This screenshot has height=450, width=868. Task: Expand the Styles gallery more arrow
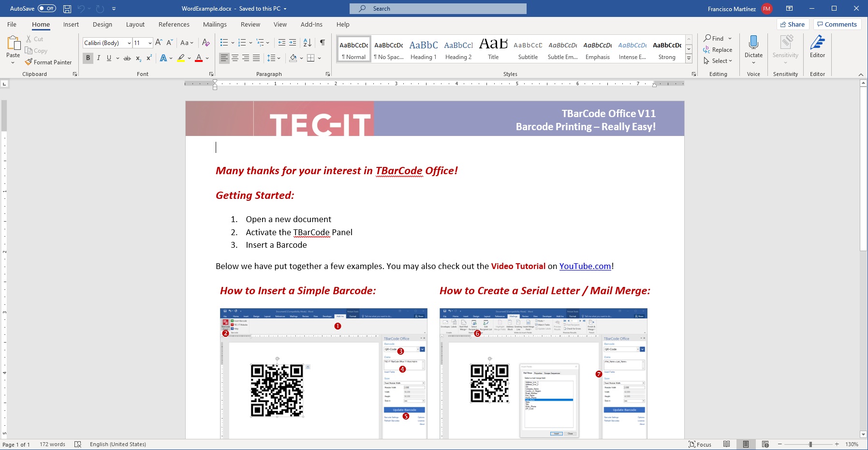689,59
